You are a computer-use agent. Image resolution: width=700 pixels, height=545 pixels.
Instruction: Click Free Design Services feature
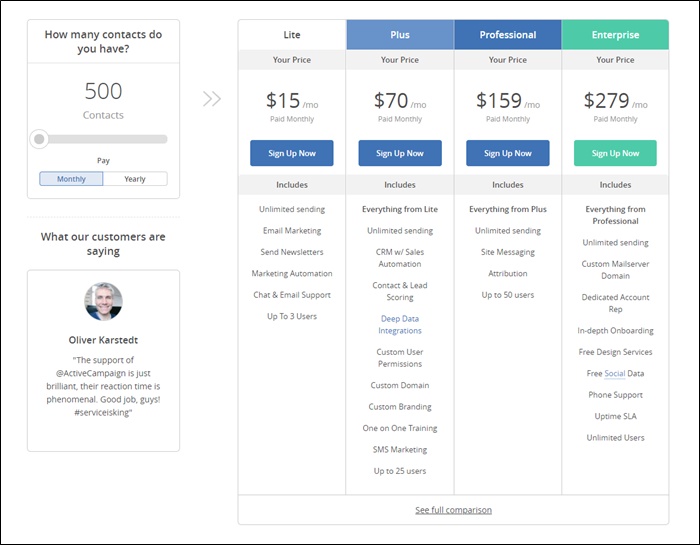[x=615, y=352]
